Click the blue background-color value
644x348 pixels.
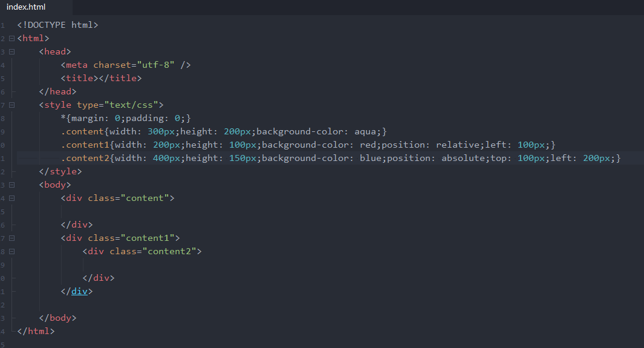coord(371,158)
